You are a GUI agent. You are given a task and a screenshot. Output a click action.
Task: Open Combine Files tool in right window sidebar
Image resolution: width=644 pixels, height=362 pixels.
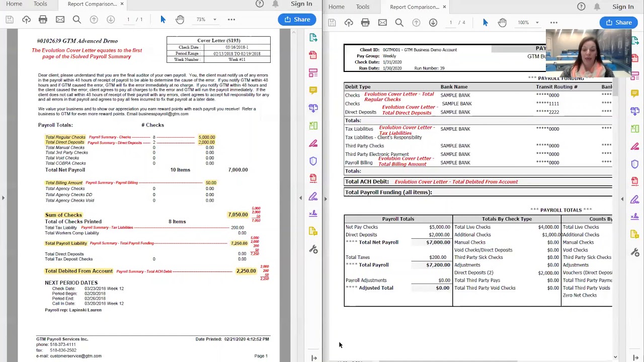coord(635,111)
